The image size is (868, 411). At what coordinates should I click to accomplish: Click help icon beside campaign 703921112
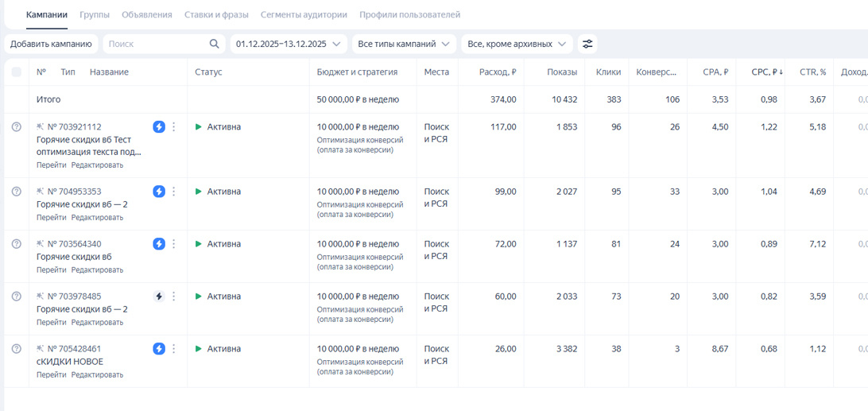pos(17,126)
